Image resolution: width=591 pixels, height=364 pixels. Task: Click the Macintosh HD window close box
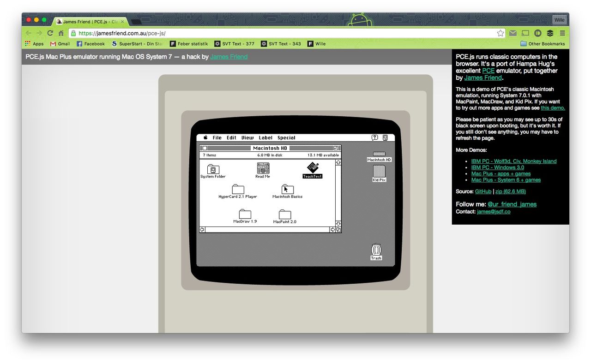(x=204, y=148)
